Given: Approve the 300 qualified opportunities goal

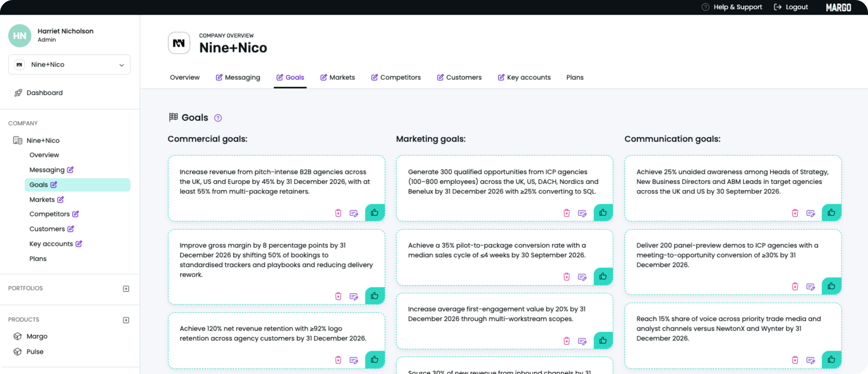Looking at the screenshot, I should coord(603,213).
